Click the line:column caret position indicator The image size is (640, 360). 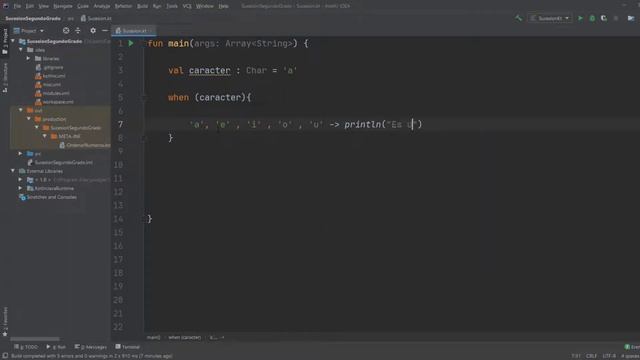[x=576, y=356]
